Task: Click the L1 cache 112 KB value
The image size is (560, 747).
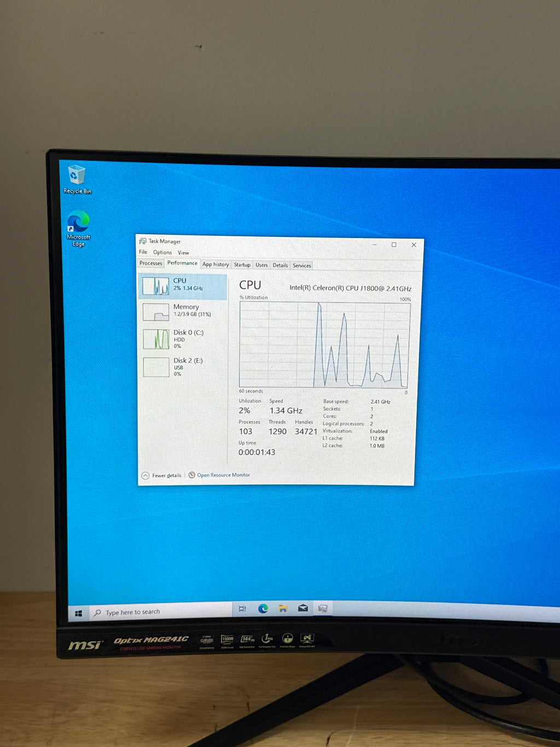Action: (x=377, y=438)
